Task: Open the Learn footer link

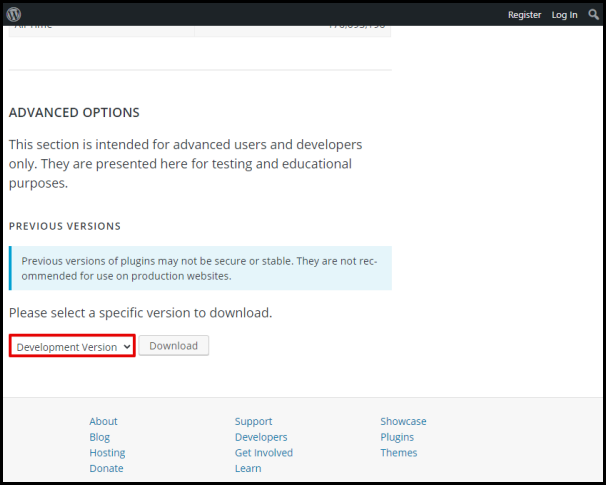Action: (248, 468)
